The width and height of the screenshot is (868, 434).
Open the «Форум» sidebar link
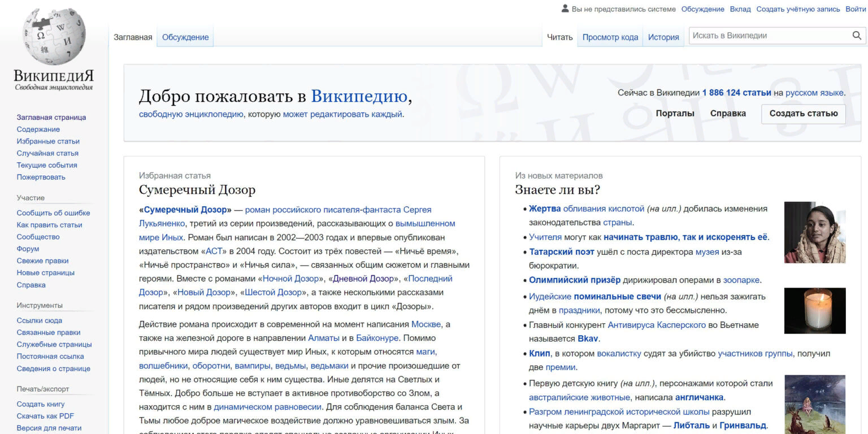(28, 249)
